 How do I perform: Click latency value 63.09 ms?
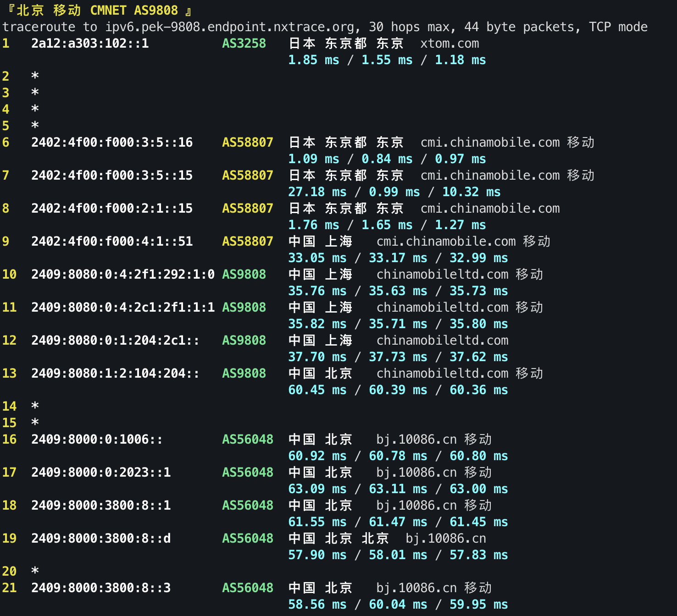(317, 489)
